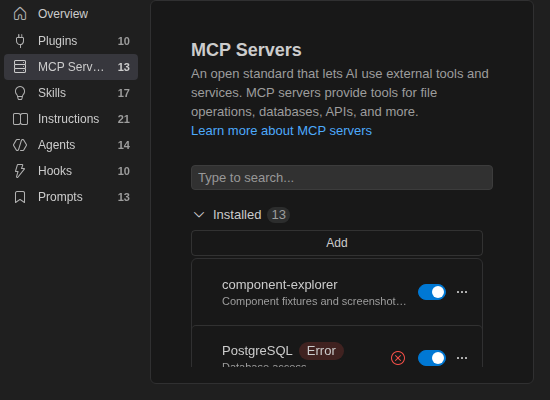This screenshot has height=400, width=550.
Task: Open component-explorer more actions menu
Action: pyautogui.click(x=462, y=292)
